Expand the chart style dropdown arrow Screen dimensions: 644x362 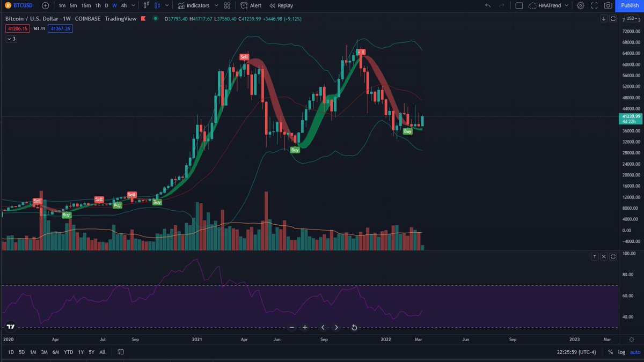(x=167, y=5)
